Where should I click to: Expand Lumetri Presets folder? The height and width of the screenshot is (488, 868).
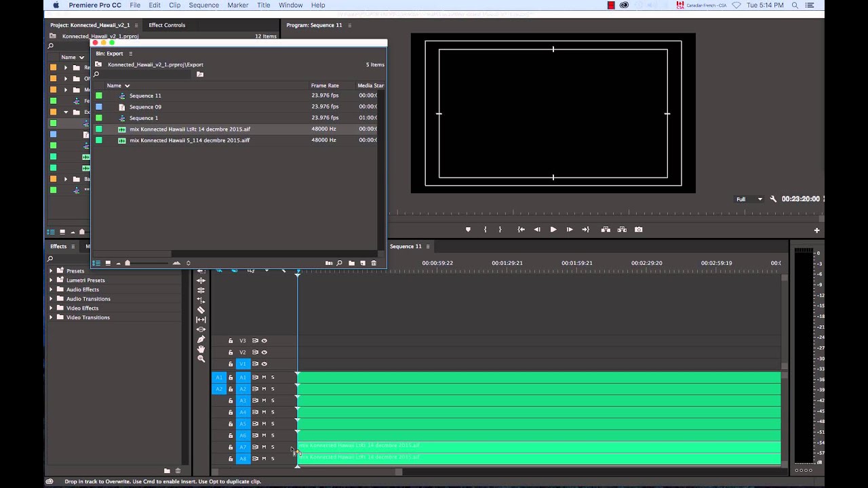point(51,280)
